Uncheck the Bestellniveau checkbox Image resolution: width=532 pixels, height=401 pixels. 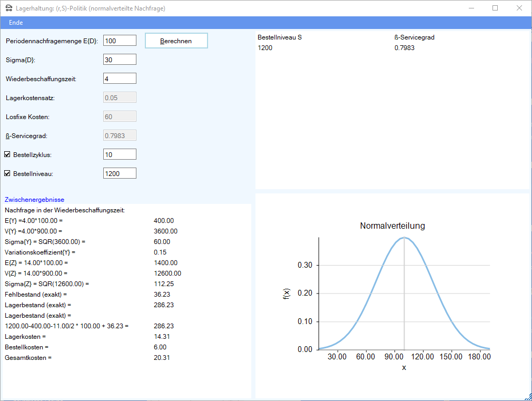click(x=7, y=173)
